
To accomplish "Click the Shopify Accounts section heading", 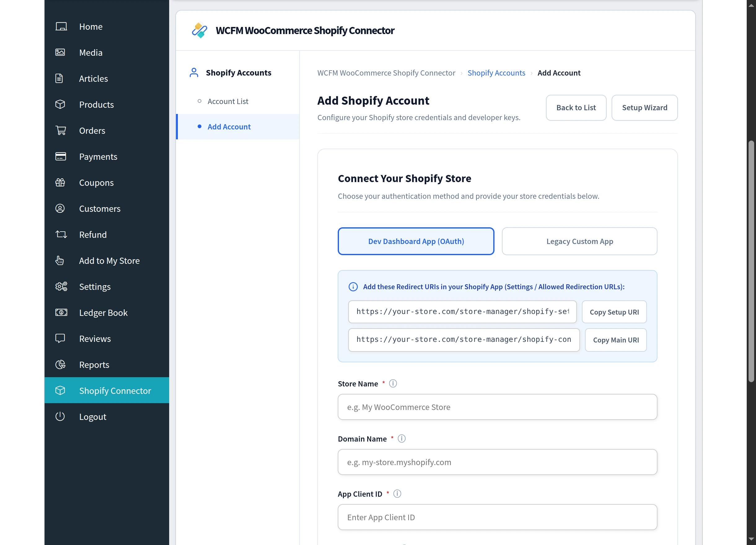I will [238, 73].
